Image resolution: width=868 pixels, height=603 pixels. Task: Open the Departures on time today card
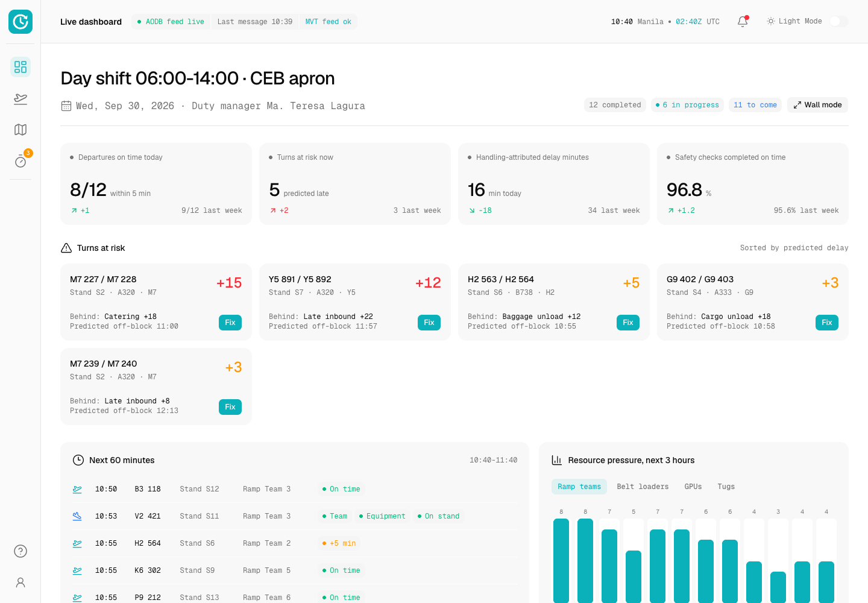click(x=156, y=184)
